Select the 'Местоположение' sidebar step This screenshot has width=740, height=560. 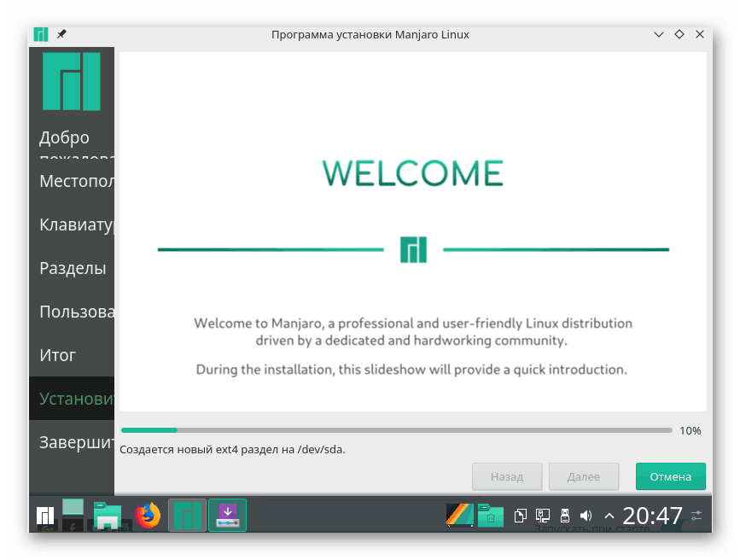[x=72, y=181]
